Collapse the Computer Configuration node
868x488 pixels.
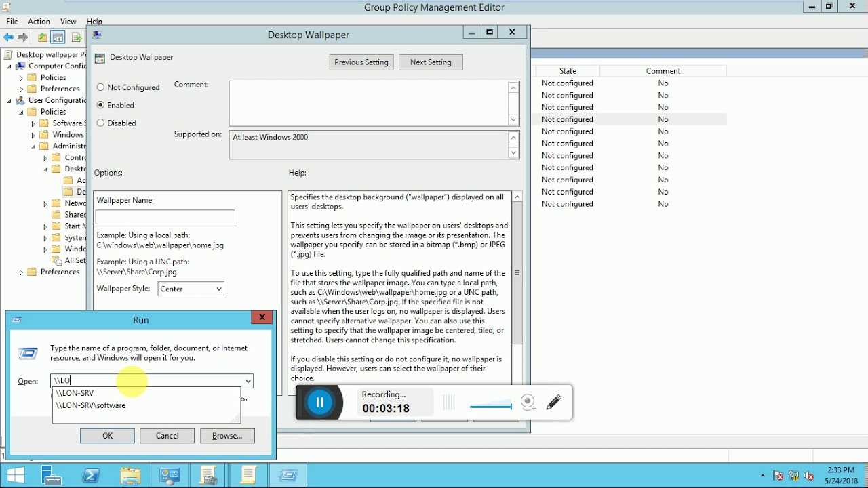pyautogui.click(x=9, y=66)
